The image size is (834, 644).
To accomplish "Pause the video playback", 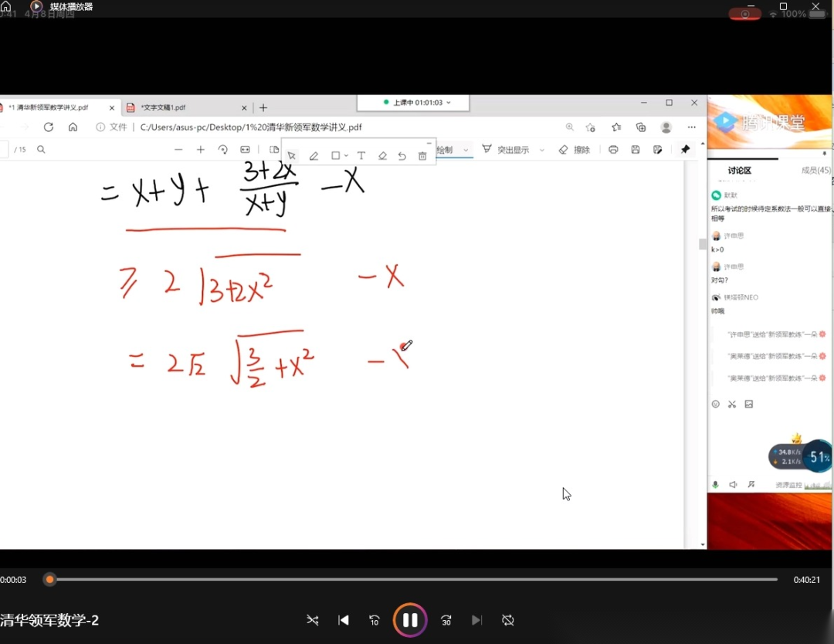I will click(410, 620).
